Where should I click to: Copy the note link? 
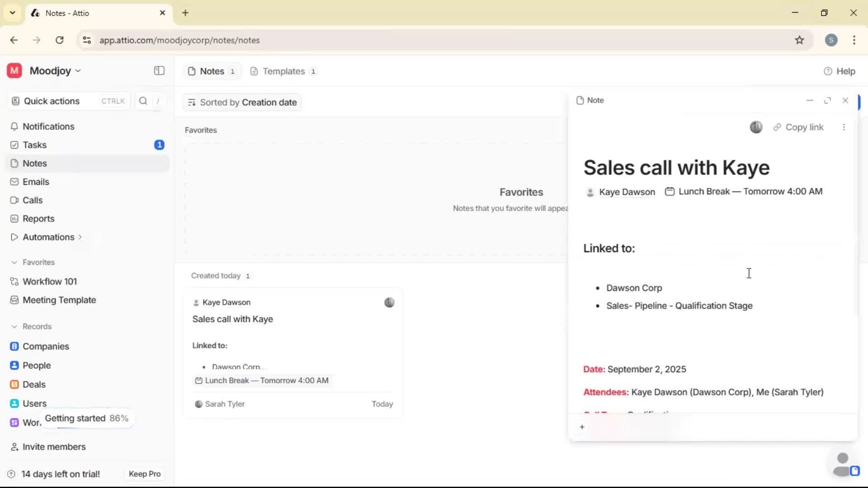click(x=799, y=127)
